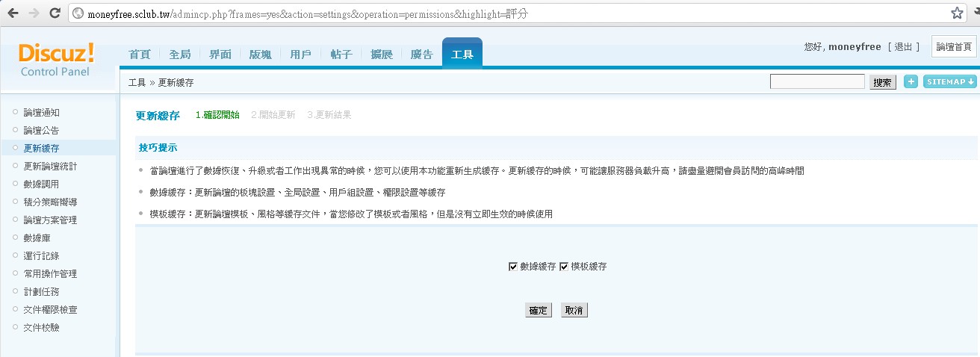This screenshot has width=980, height=357.
Task: Toggle the 數據緩存 checkbox
Action: [513, 267]
